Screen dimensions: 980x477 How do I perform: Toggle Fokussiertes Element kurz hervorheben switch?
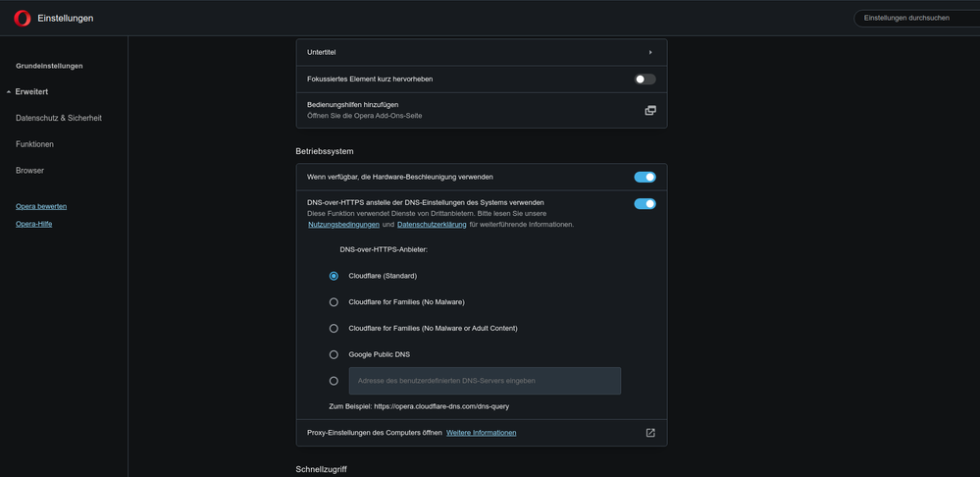pyautogui.click(x=645, y=79)
